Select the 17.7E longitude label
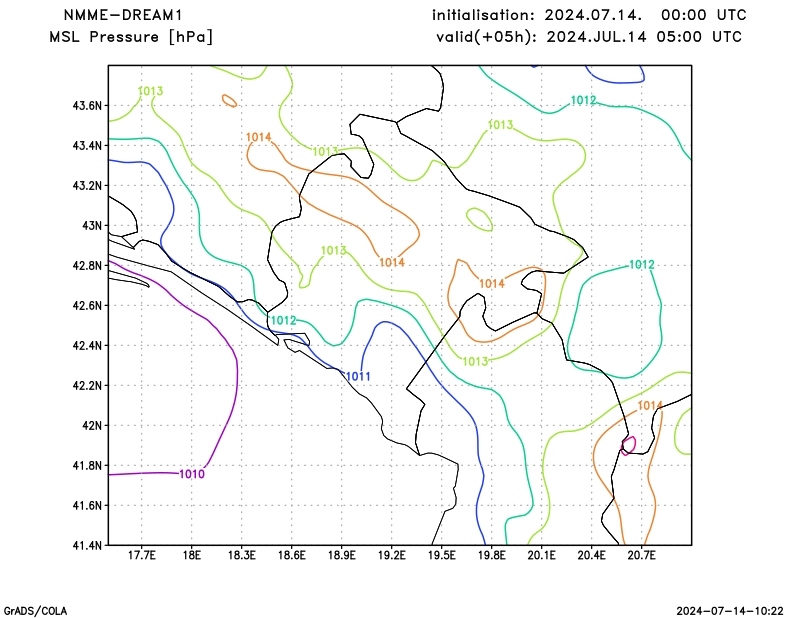Image resolution: width=800 pixels, height=618 pixels. (142, 555)
